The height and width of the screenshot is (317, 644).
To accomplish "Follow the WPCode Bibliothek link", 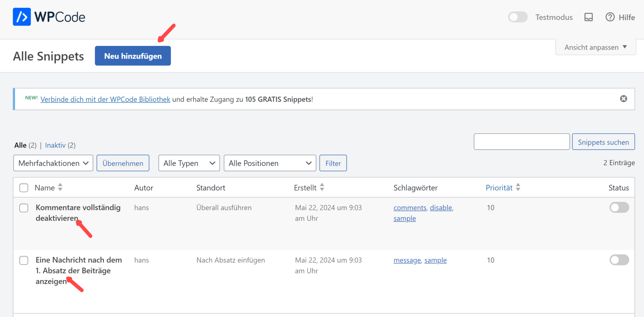I will click(105, 99).
